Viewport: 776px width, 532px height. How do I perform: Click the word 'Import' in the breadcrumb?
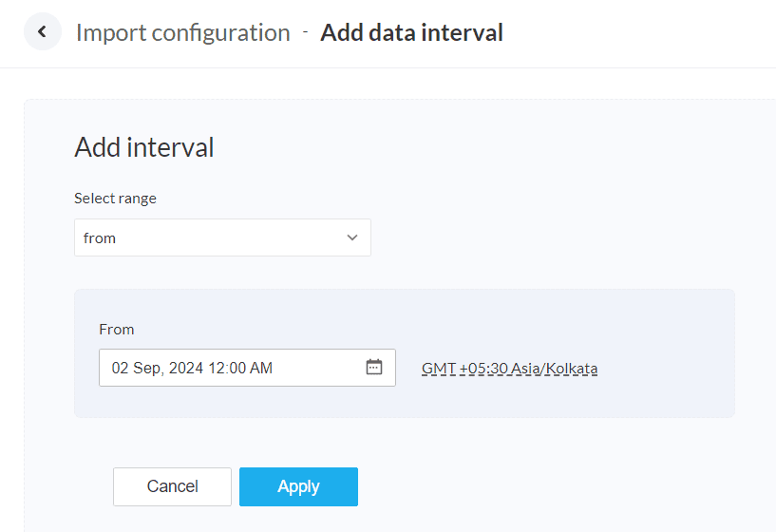(x=104, y=32)
